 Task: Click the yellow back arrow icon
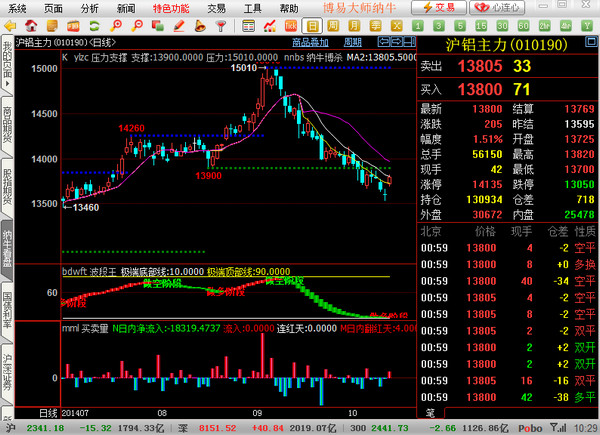(10, 26)
